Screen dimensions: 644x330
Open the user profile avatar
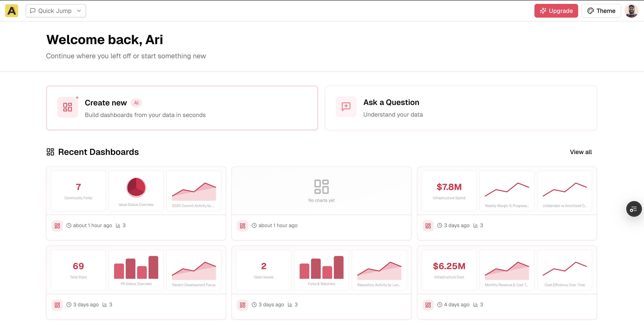point(631,11)
